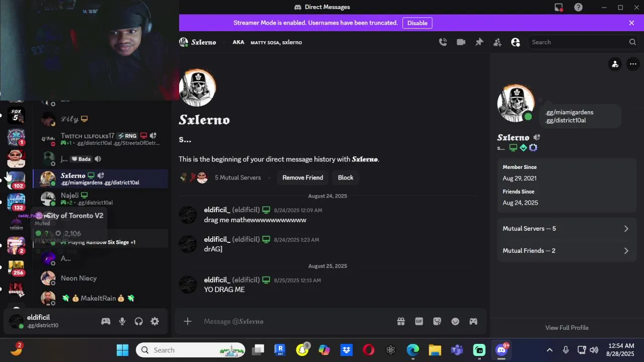Image resolution: width=644 pixels, height=362 pixels.
Task: Click the game controller icon in user panel
Action: (x=106, y=321)
